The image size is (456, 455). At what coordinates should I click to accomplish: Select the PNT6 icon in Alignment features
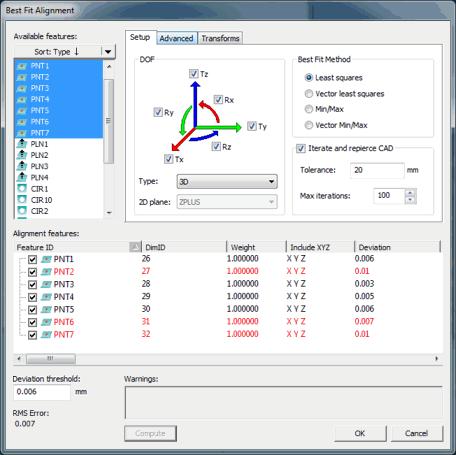[x=46, y=322]
